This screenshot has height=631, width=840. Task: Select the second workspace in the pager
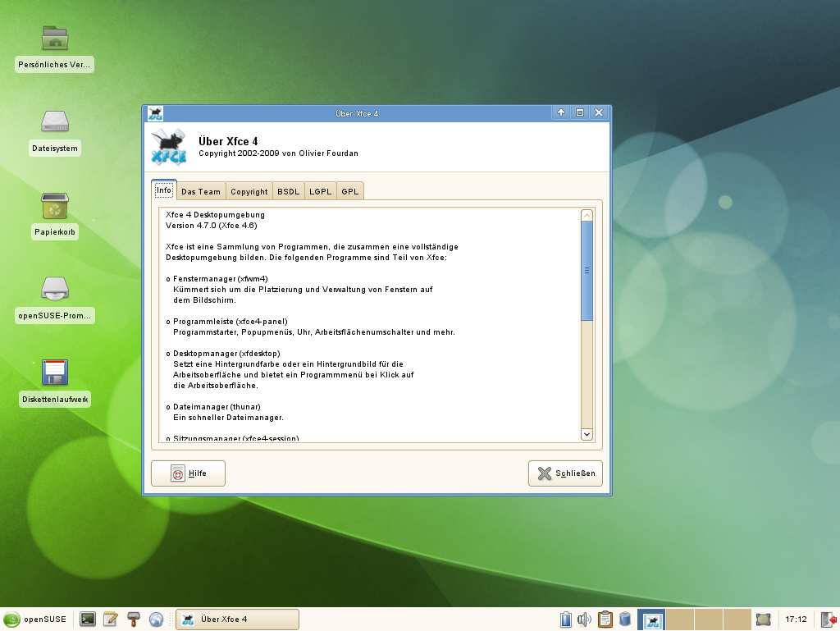pos(679,620)
